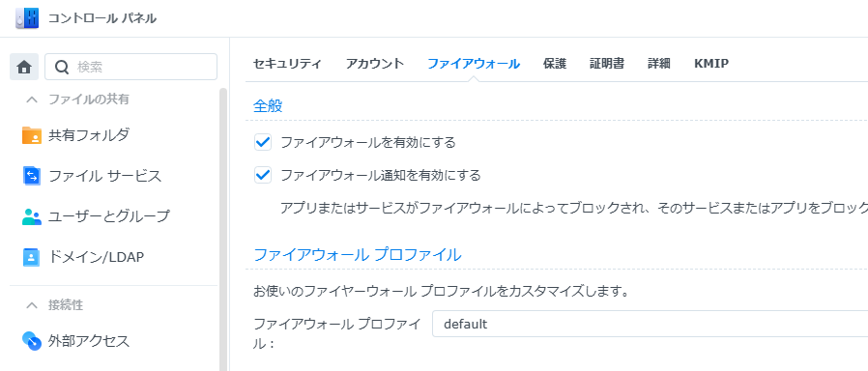Switch to the セキュリティ tab
Viewport: 868px width, 371px height.
point(287,64)
